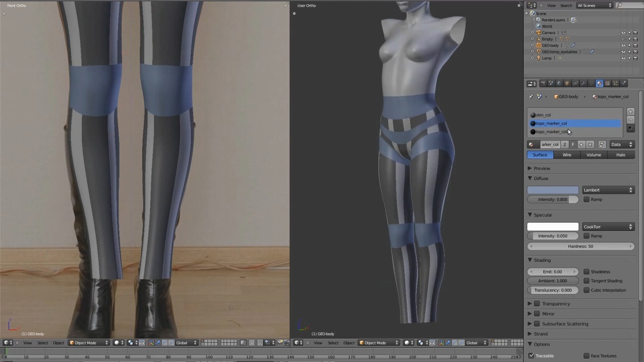Open the Object Mode dropdown in left viewport
This screenshot has height=362, width=644.
click(85, 343)
